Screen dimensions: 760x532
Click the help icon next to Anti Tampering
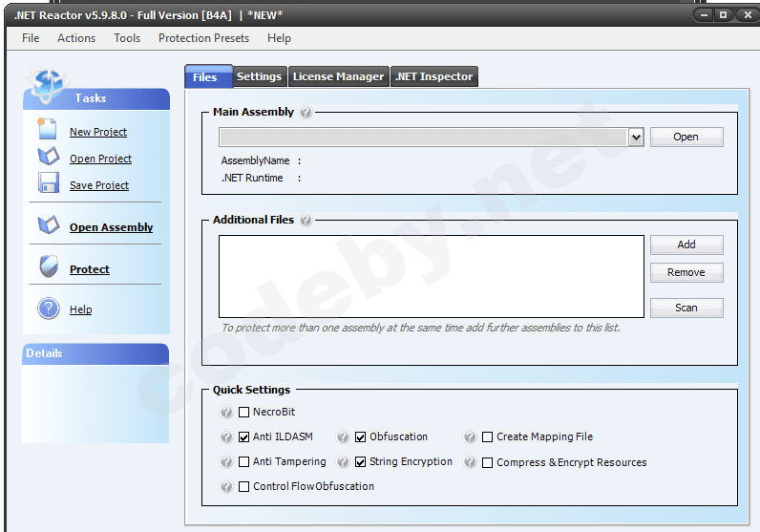coord(226,461)
